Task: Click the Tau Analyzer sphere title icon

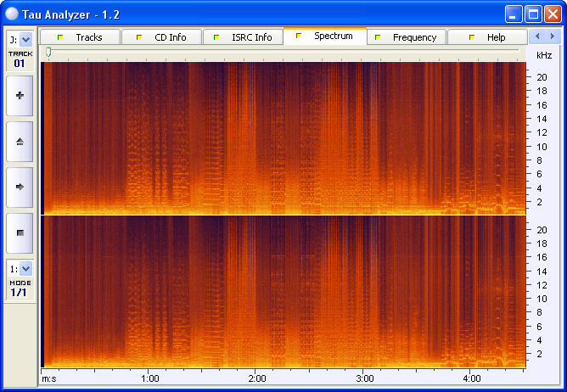Action: coord(12,14)
